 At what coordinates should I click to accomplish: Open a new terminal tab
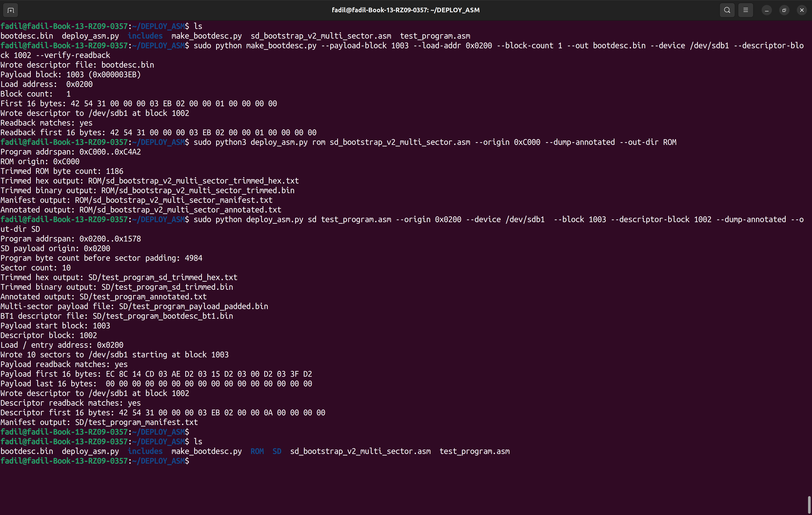[11, 10]
